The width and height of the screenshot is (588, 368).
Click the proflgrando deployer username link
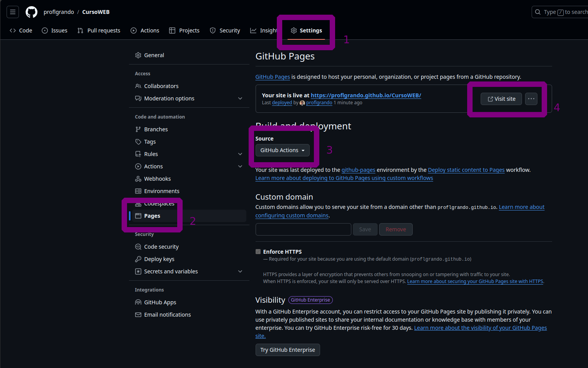coord(319,103)
